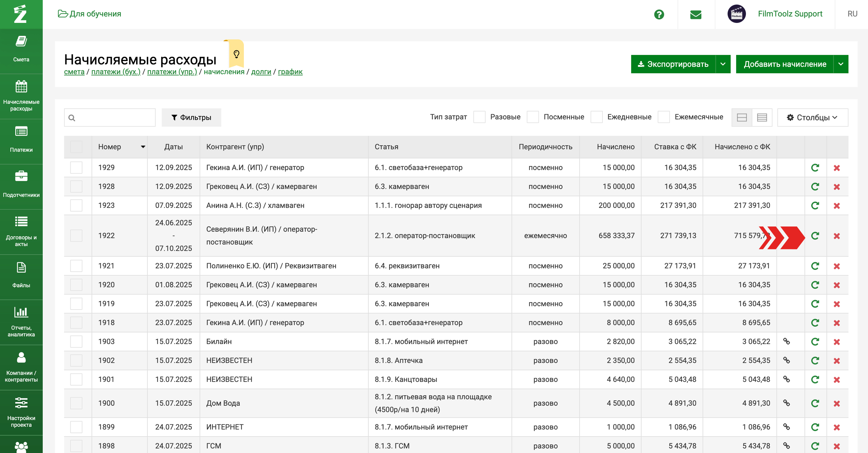
Task: Open the help question mark icon
Action: coord(659,14)
